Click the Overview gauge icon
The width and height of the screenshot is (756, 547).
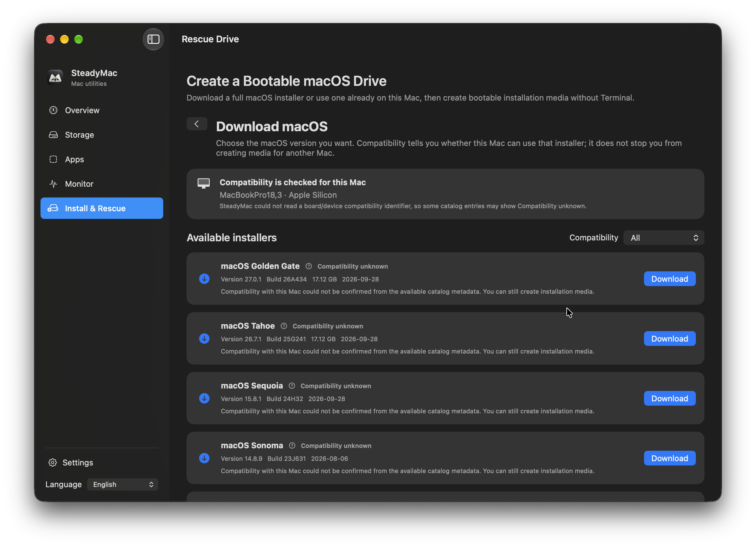coord(53,110)
